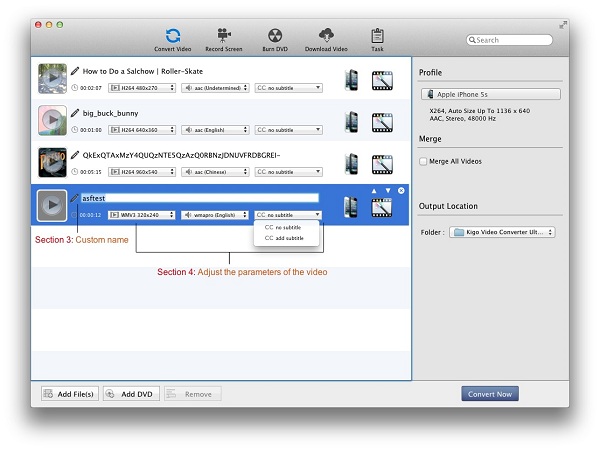Click iPhone profile icon for asftest
This screenshot has height=450, width=600.
pos(351,207)
